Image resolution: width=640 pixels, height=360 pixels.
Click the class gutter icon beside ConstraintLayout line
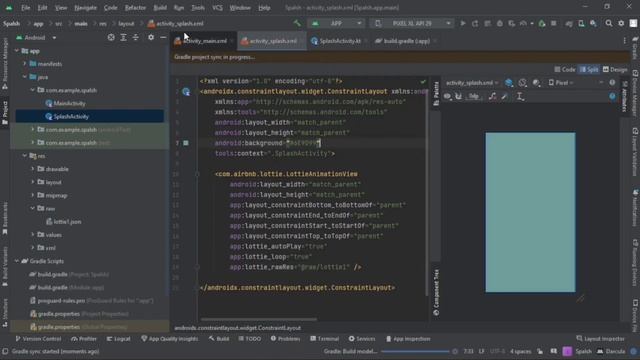[186, 91]
